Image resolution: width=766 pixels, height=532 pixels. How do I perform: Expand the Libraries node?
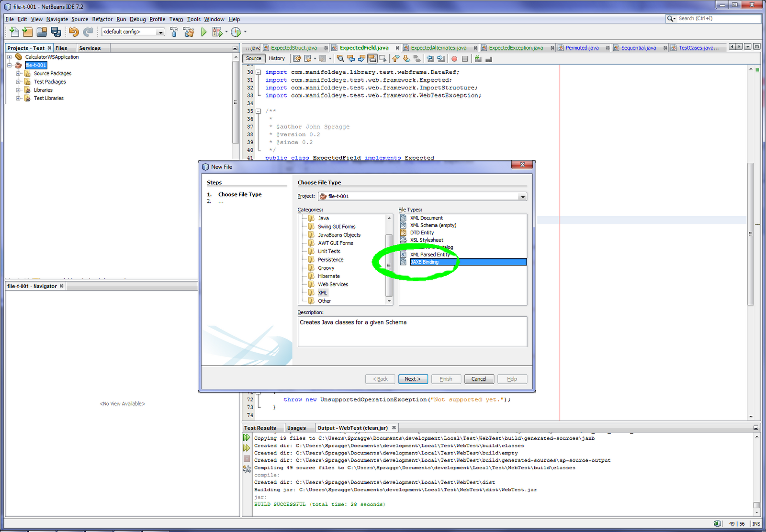pyautogui.click(x=18, y=90)
